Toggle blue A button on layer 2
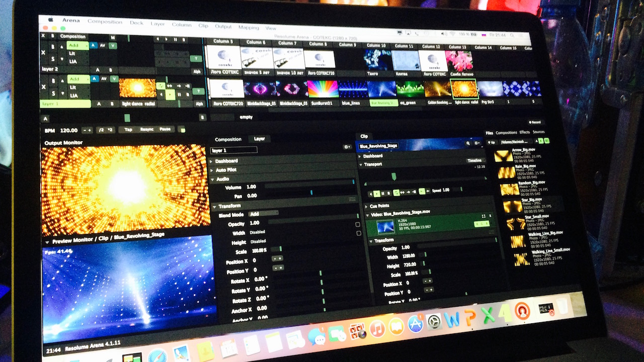 (93, 45)
